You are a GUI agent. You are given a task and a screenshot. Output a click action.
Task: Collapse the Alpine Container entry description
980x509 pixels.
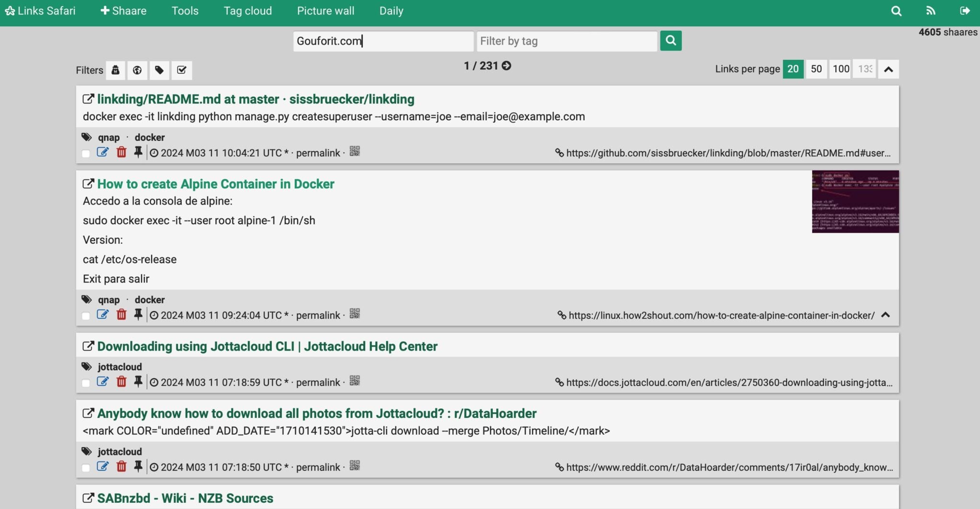pyautogui.click(x=885, y=315)
